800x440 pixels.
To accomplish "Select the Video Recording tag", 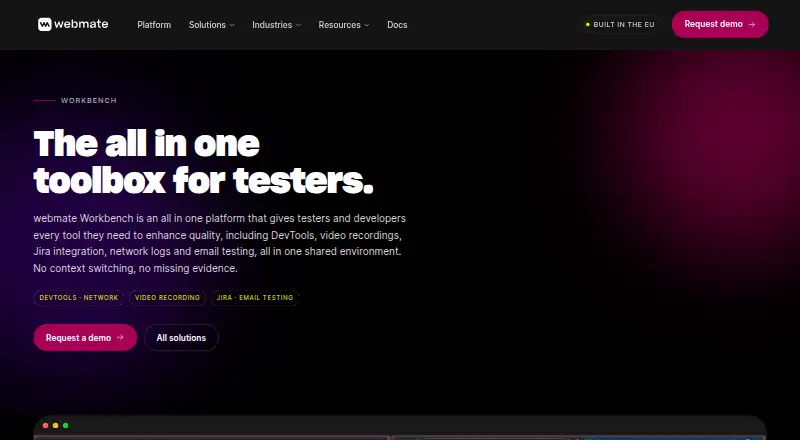I will pyautogui.click(x=167, y=298).
